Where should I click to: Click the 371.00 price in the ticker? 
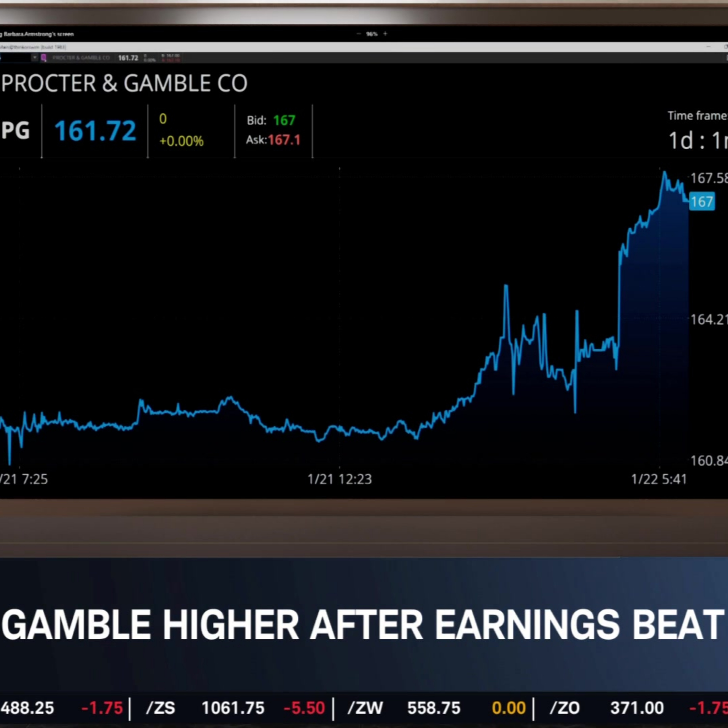(637, 708)
